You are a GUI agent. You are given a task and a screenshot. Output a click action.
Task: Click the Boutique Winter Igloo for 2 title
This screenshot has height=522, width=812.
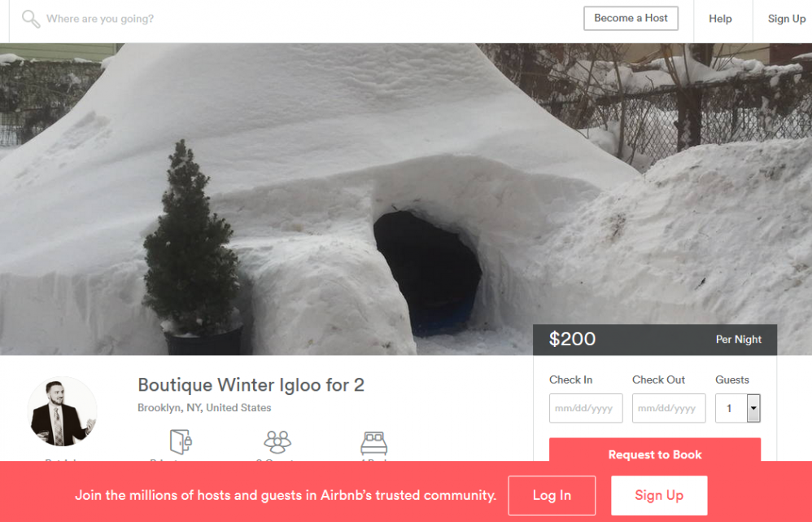click(x=251, y=384)
